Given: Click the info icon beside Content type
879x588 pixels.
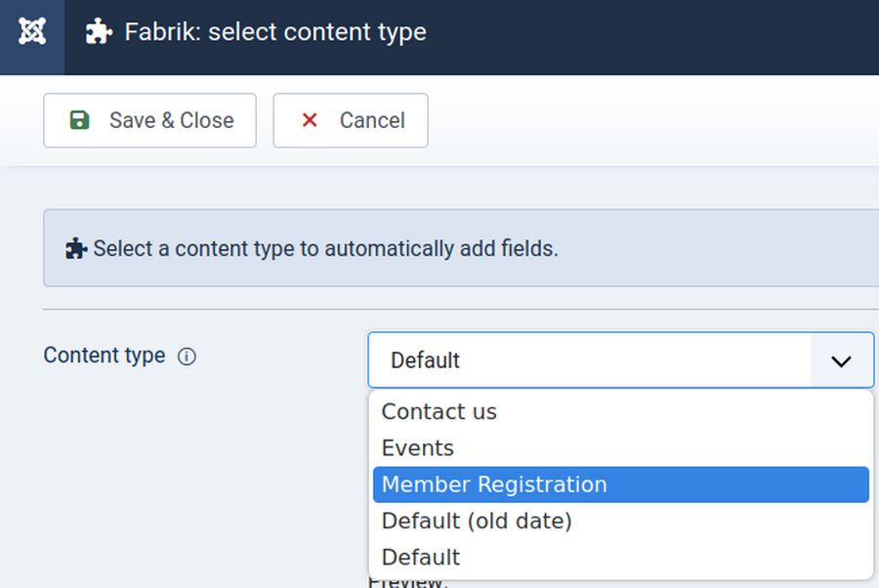Looking at the screenshot, I should point(187,357).
